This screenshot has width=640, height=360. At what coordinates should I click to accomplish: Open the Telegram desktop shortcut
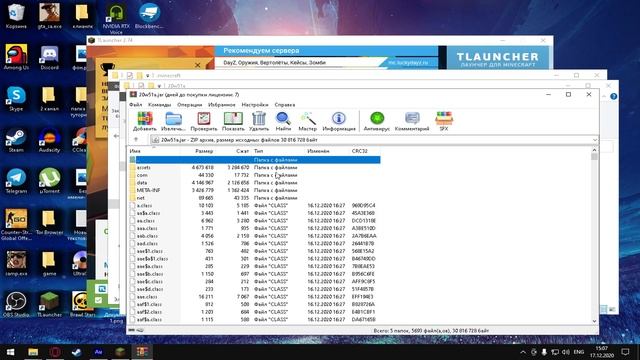point(16,181)
